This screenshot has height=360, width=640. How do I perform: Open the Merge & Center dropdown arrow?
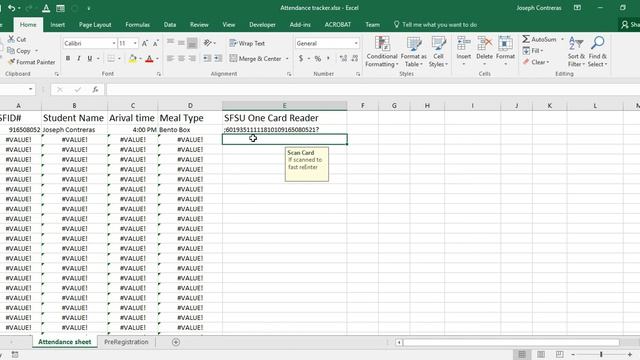(287, 59)
